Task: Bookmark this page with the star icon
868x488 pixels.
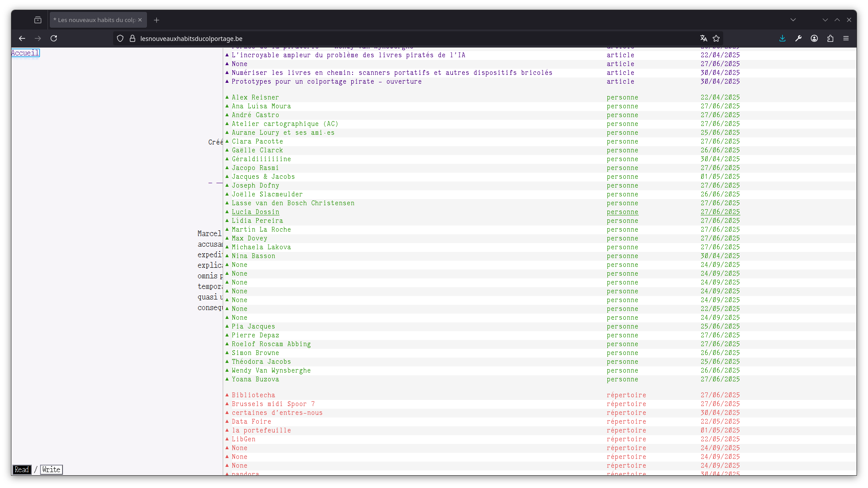Action: tap(716, 38)
